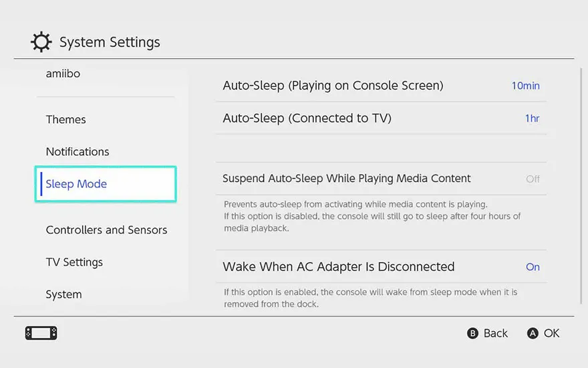Click the Back label
The image size is (588, 368).
[x=495, y=333]
